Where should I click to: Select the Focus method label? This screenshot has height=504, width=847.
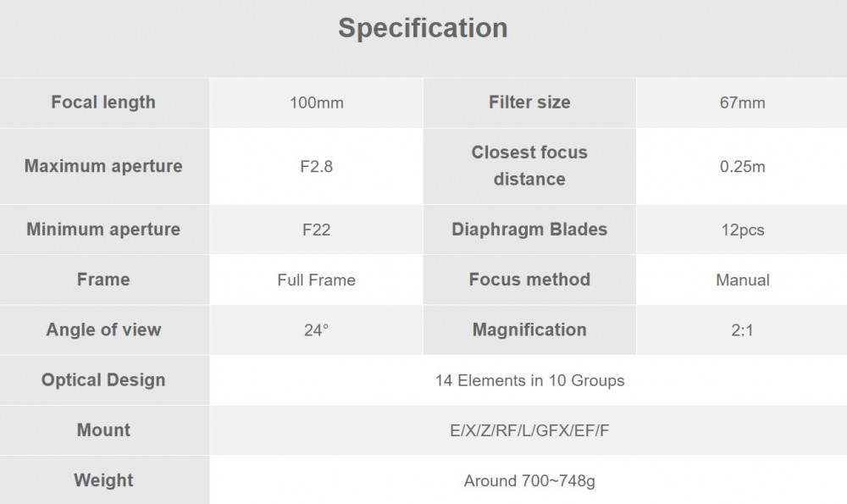(x=529, y=280)
